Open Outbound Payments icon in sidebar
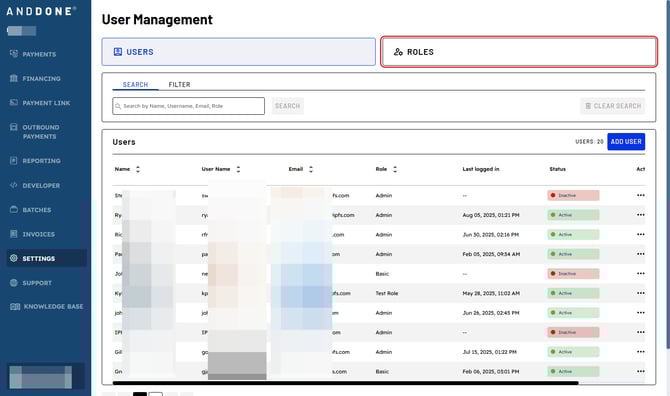 click(14, 127)
